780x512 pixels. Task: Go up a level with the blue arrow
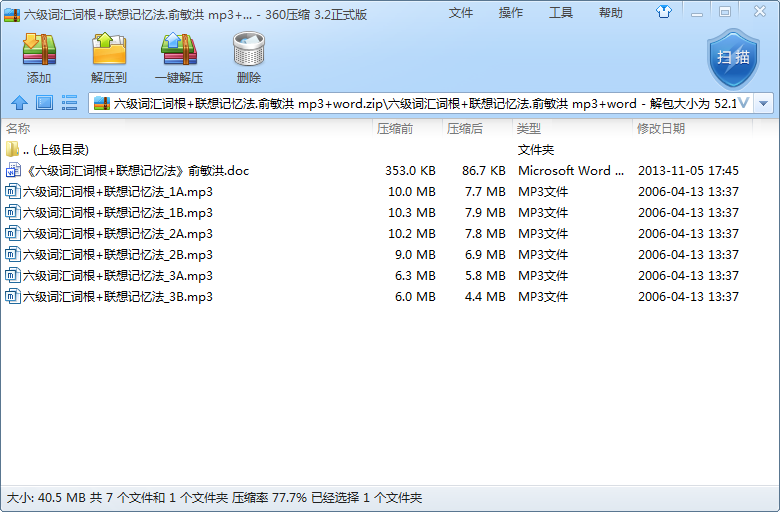[18, 103]
